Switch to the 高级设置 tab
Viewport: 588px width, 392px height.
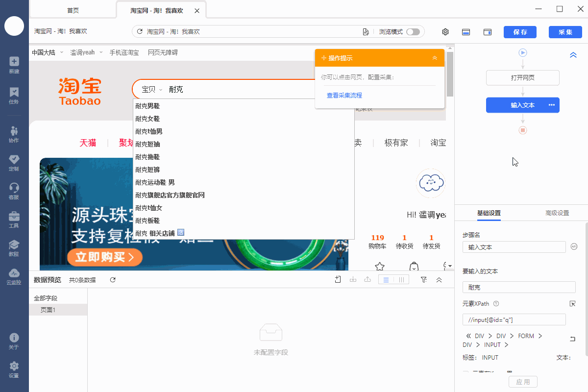pyautogui.click(x=557, y=213)
